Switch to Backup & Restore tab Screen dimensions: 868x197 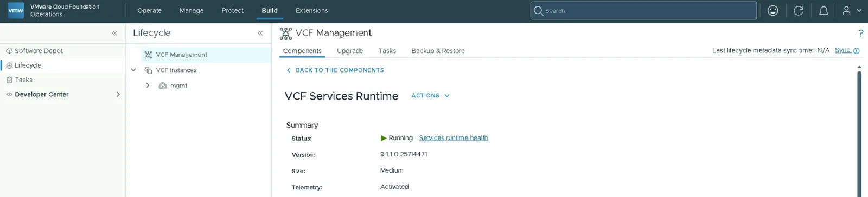(438, 51)
